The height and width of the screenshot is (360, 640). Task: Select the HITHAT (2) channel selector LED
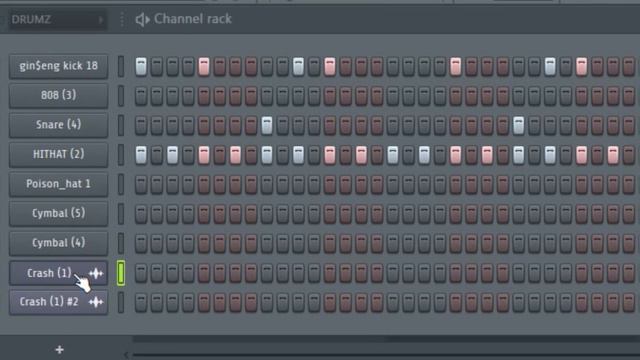point(121,154)
